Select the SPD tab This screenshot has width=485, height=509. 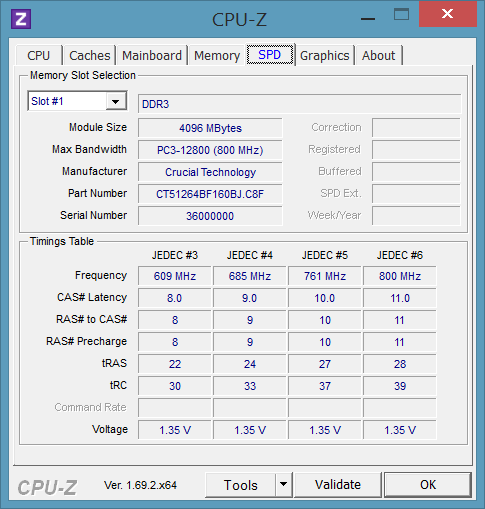pos(270,55)
